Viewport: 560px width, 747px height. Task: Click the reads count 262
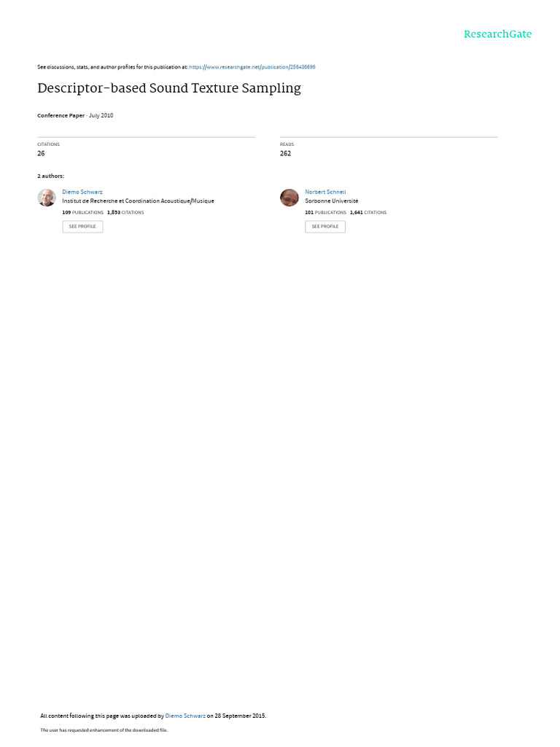pos(285,153)
